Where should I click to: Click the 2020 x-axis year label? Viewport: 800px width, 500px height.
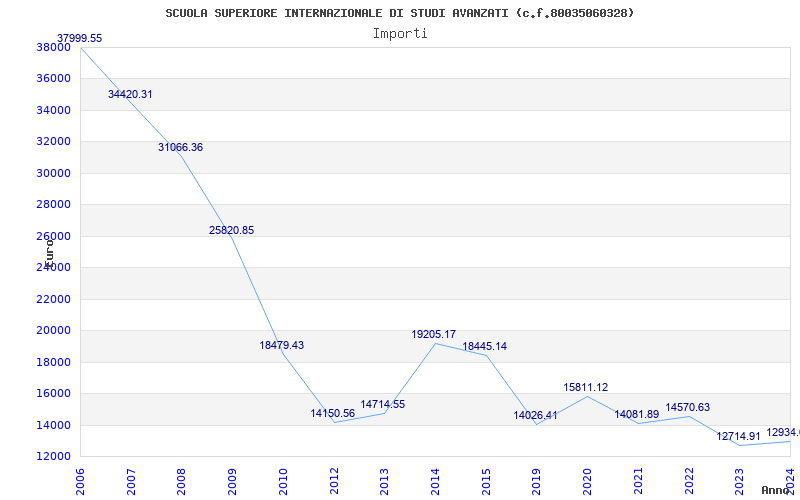pos(587,481)
